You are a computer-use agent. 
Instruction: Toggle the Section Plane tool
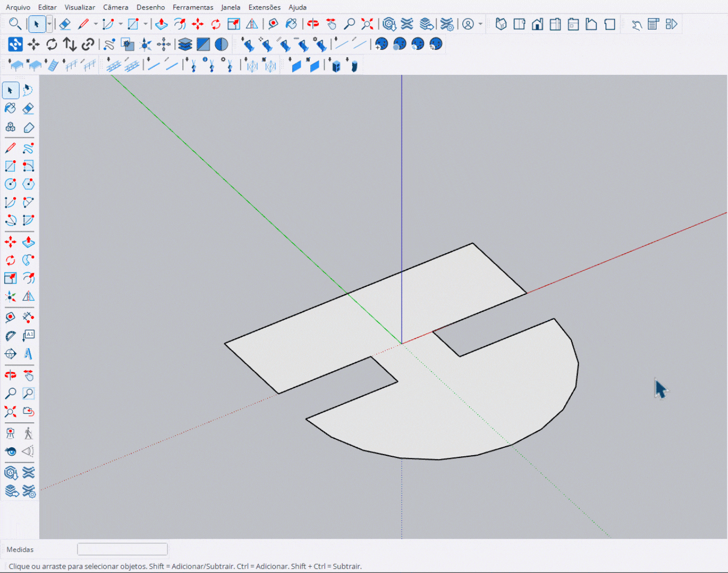10,353
